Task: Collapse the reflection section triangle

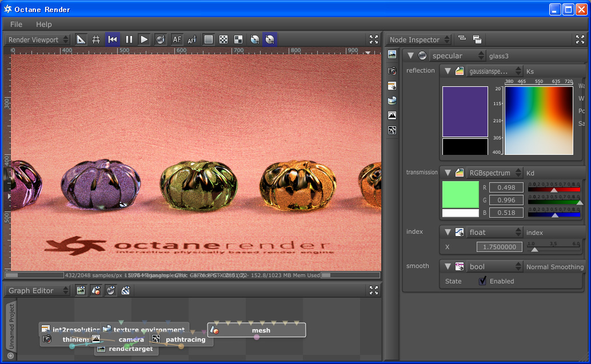Action: pos(448,71)
